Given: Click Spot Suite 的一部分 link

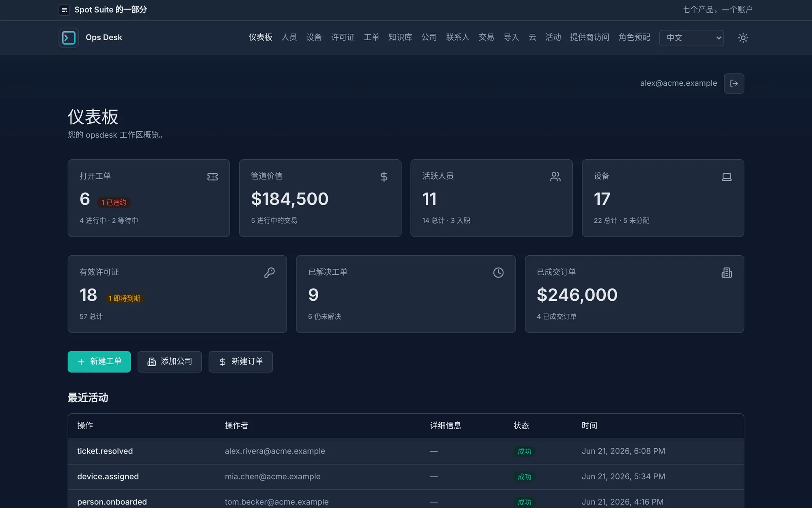Looking at the screenshot, I should tap(110, 10).
